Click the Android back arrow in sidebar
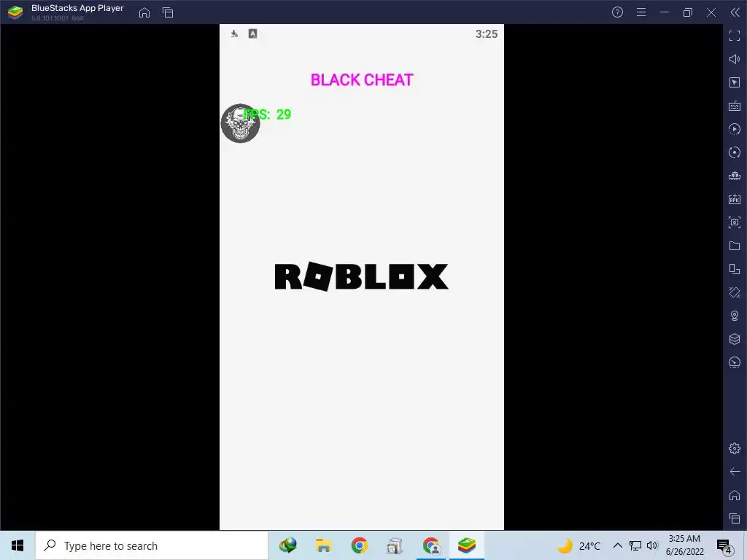Image resolution: width=747 pixels, height=560 pixels. pos(735,472)
